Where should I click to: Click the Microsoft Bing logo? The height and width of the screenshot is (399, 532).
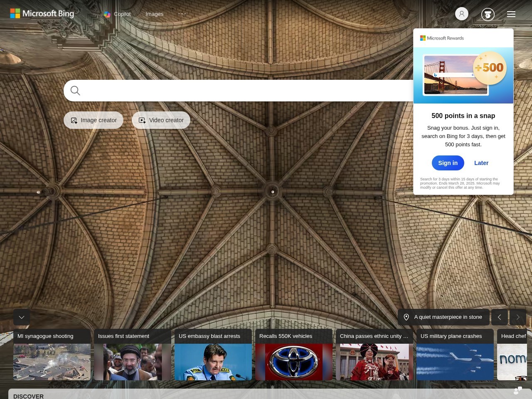[42, 14]
